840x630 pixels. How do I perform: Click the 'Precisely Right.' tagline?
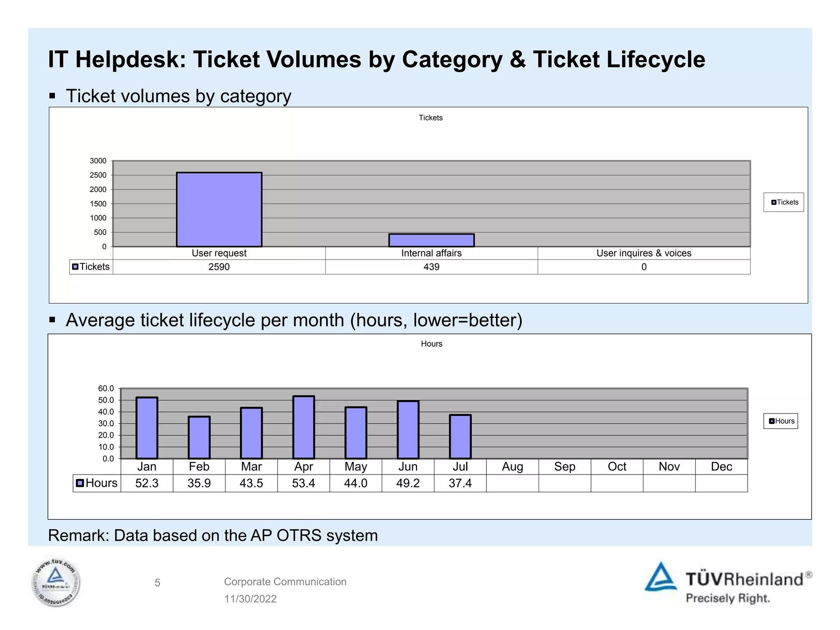pos(728,598)
